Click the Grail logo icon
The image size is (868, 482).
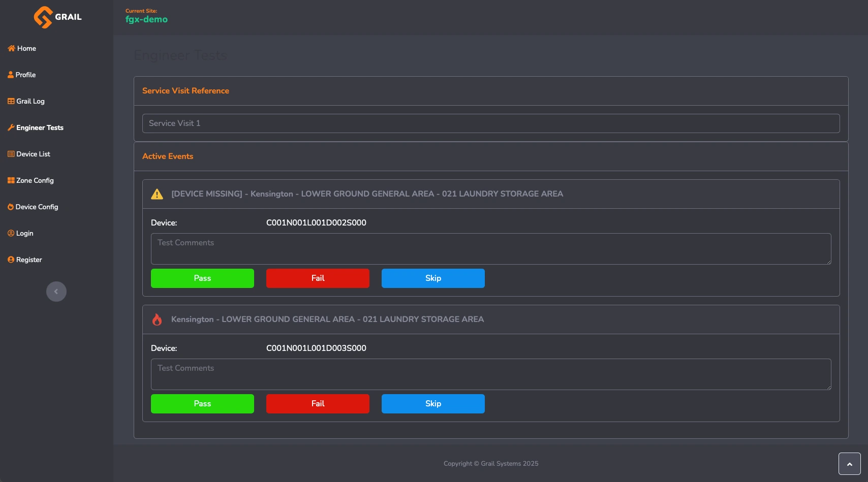(x=43, y=17)
